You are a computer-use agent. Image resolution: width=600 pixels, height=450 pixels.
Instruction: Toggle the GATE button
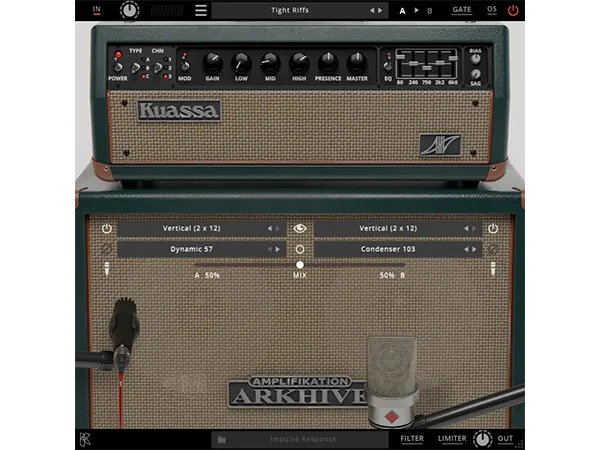tap(462, 10)
